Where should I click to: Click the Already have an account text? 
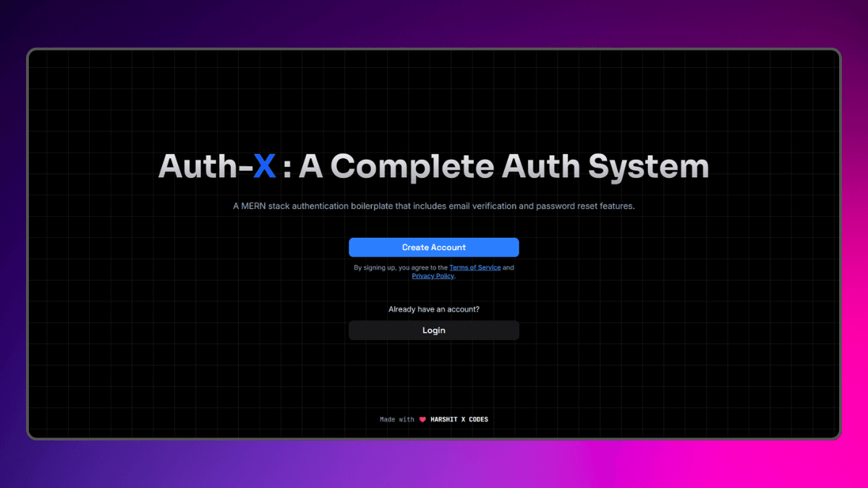(x=433, y=309)
